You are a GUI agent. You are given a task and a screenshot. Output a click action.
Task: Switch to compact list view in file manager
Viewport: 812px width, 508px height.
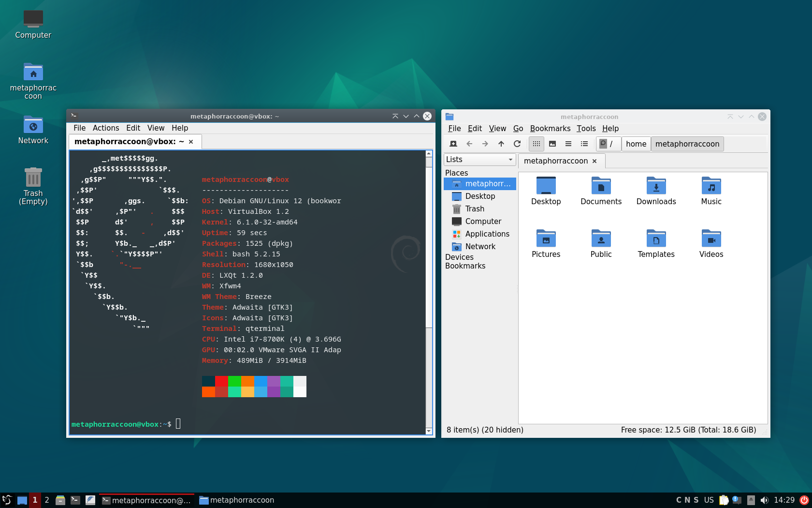tap(568, 144)
